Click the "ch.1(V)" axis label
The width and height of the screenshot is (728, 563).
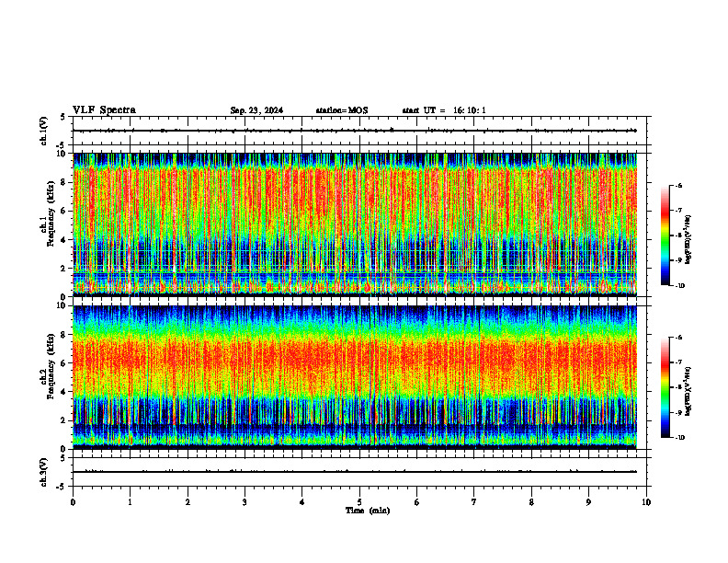pyautogui.click(x=44, y=131)
